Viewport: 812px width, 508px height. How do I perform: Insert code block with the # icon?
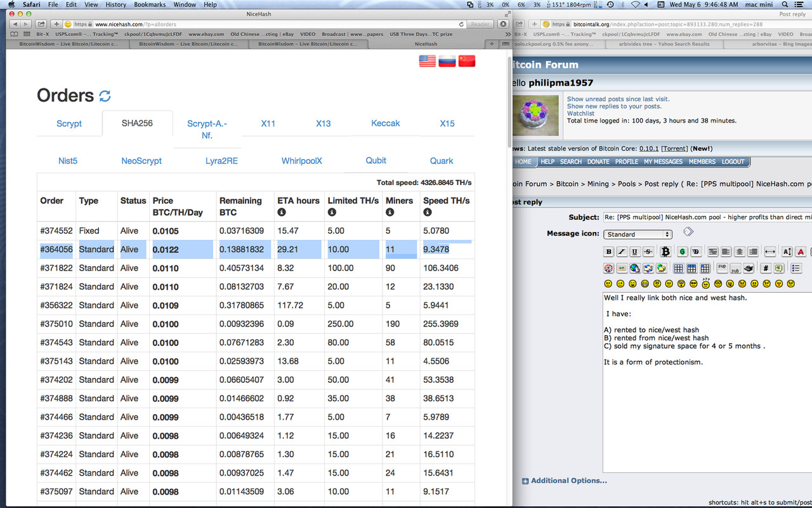766,268
